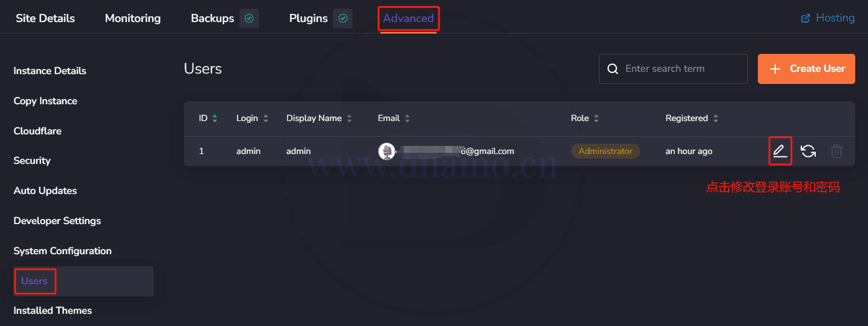This screenshot has width=868, height=326.
Task: Click the Plugins green check status icon
Action: pyautogui.click(x=343, y=19)
